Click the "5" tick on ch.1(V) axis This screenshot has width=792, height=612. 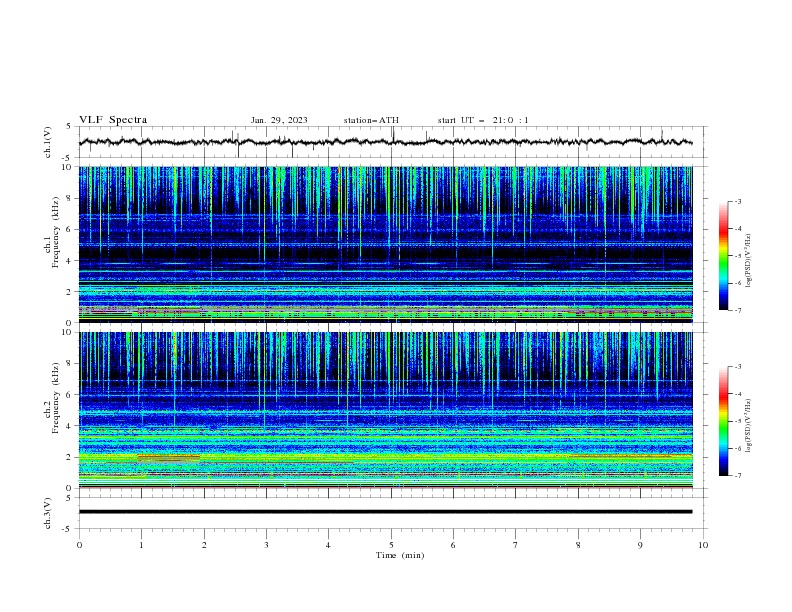(69, 126)
